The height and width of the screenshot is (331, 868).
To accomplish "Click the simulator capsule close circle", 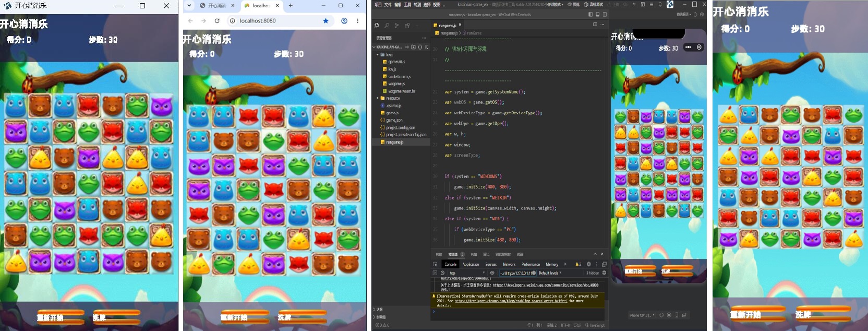I will (699, 47).
